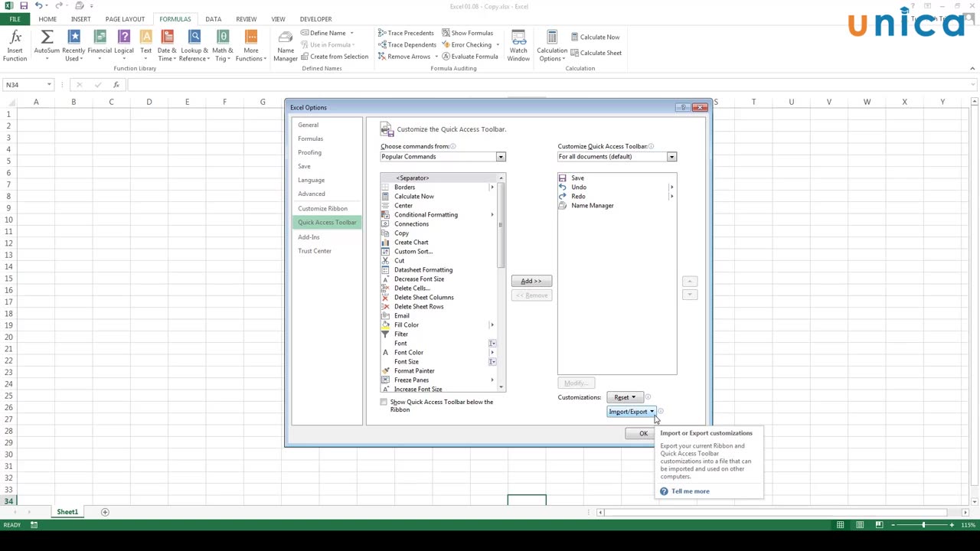The image size is (980, 551).
Task: Switch to the INSERT tab
Action: tap(80, 19)
